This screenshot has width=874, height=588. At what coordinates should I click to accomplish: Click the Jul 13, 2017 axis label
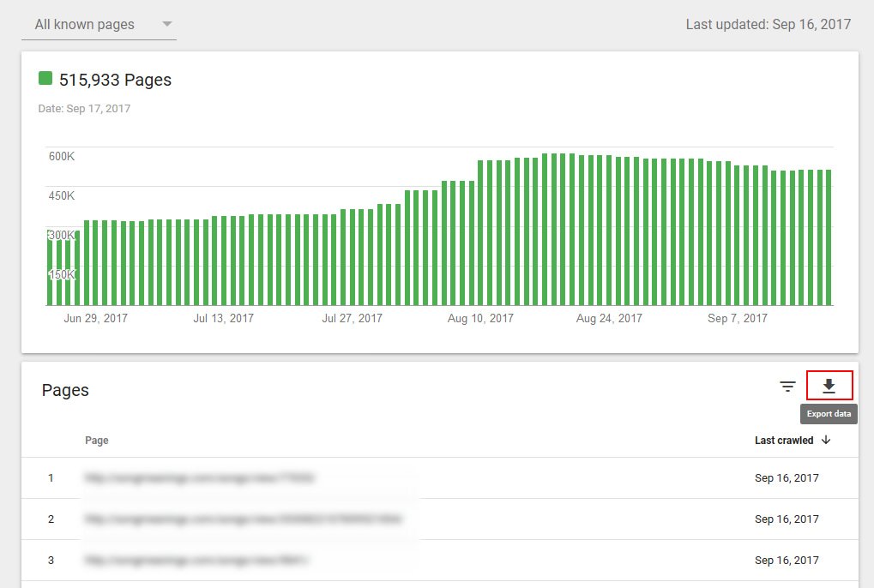(x=224, y=319)
